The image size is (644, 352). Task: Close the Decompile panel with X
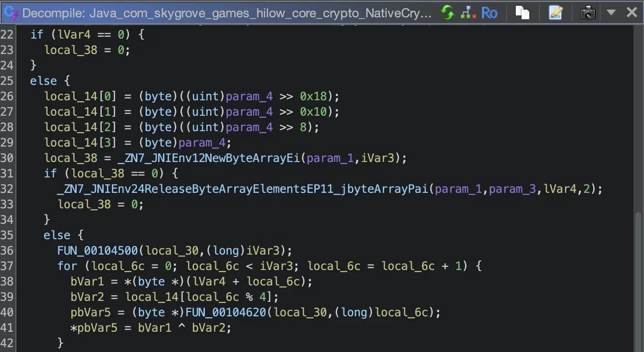pos(631,13)
